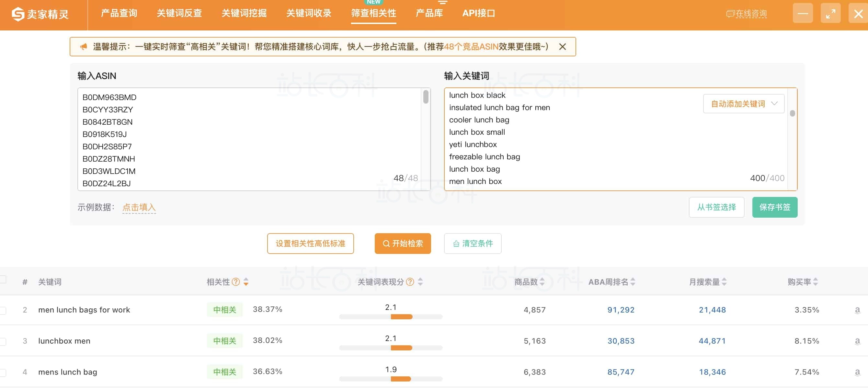Viewport: 868px width, 388px height.
Task: Click keyword 'men lunch bags for work'
Action: click(84, 310)
